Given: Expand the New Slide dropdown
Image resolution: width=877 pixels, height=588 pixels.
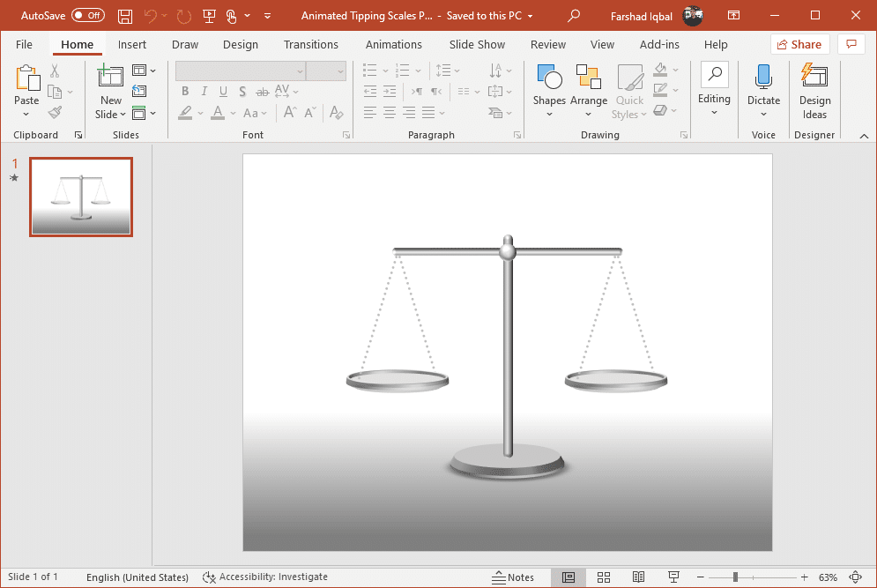Looking at the screenshot, I should pos(111,114).
